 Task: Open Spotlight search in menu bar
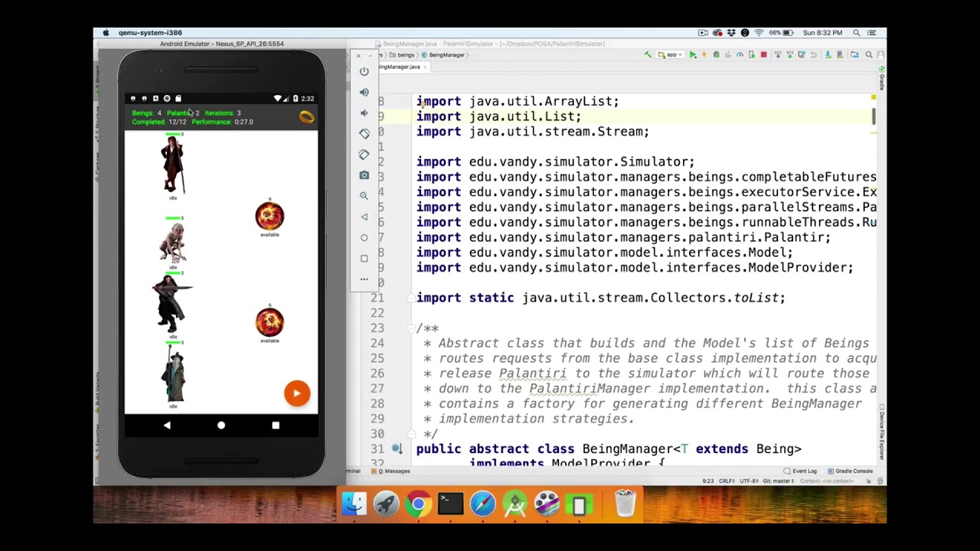tap(857, 33)
